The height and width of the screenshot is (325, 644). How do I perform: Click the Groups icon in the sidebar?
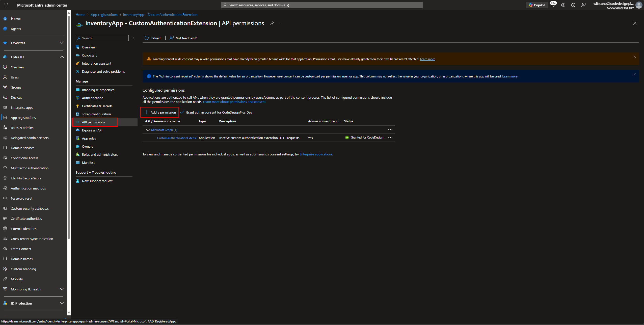click(x=5, y=87)
